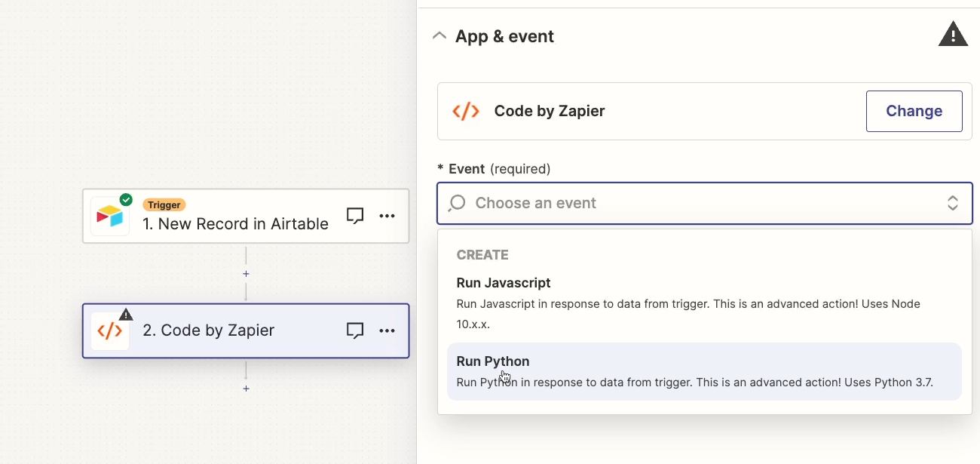Screen dimensions: 980x464
Task: Click search icon in event field
Action: (x=457, y=203)
